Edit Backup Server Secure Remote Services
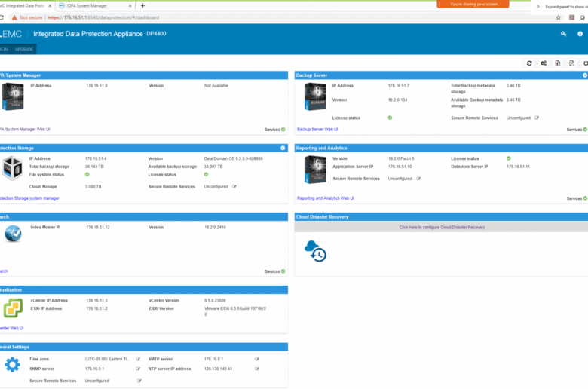The height and width of the screenshot is (389, 588). [537, 118]
